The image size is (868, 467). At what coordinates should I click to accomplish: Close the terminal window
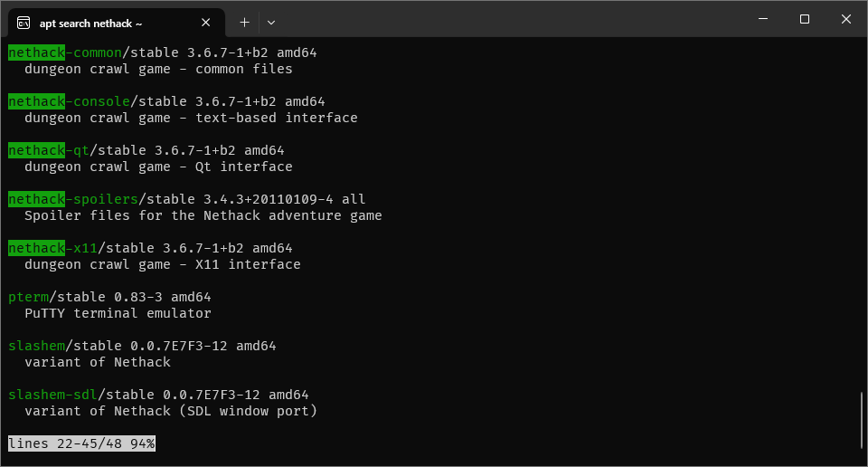tap(846, 19)
